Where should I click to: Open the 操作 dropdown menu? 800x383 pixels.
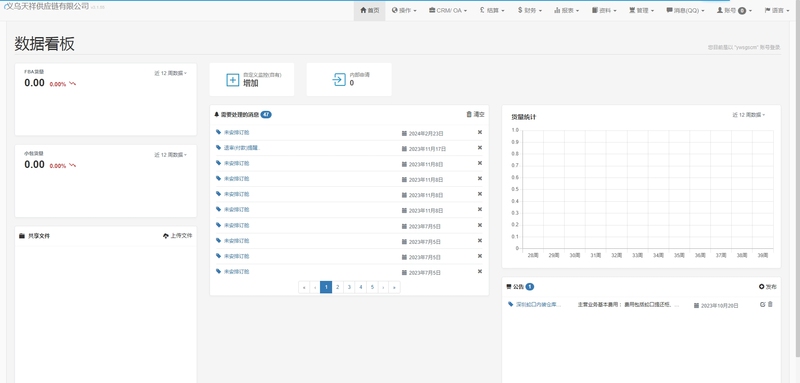tap(404, 10)
